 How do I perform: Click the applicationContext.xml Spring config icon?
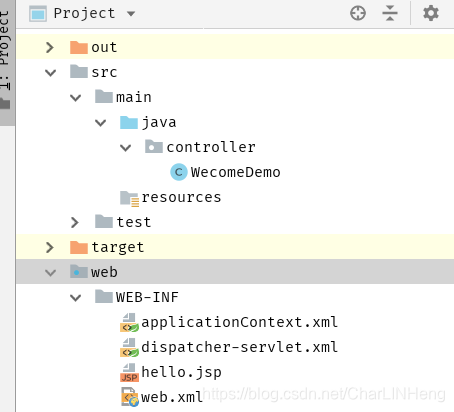coord(129,323)
